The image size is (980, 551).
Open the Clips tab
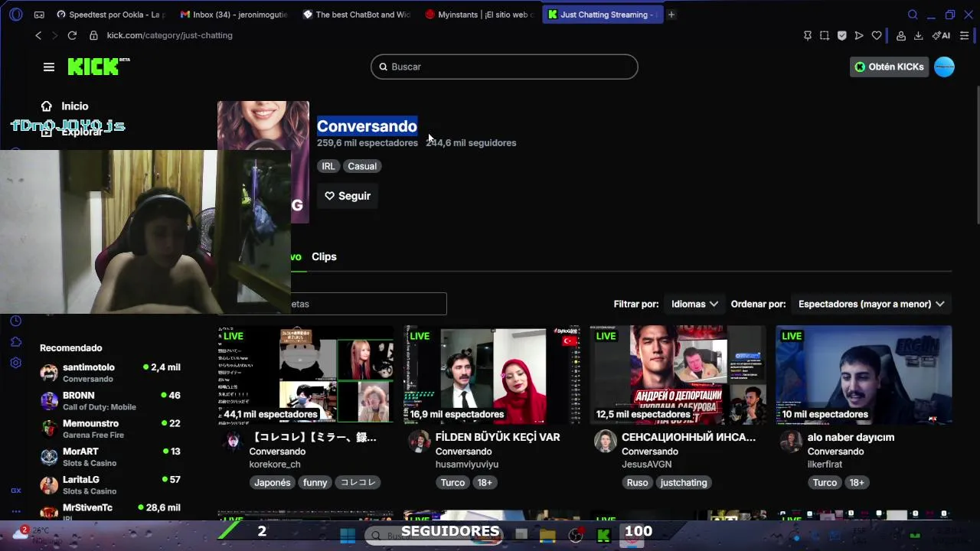tap(324, 257)
